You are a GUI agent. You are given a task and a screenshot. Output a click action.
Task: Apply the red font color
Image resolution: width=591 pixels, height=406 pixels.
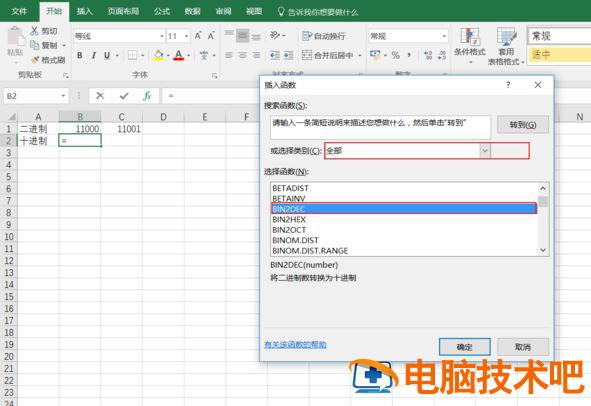point(179,55)
